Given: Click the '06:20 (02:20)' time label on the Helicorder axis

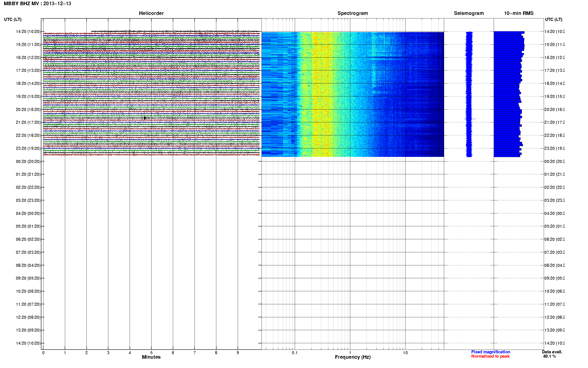Looking at the screenshot, I should point(28,239).
